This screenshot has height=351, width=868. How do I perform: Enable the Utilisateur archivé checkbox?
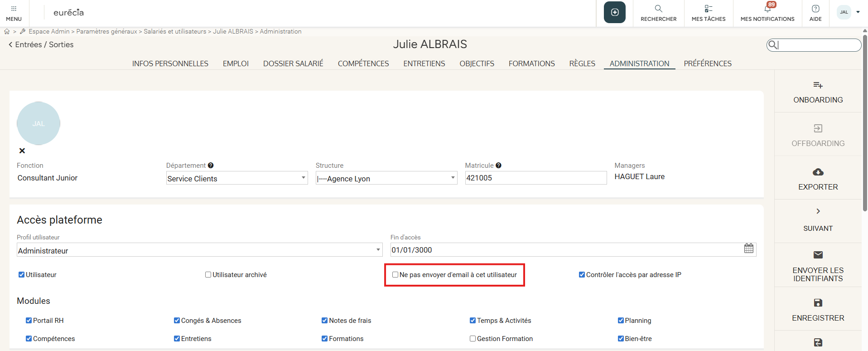[208, 275]
